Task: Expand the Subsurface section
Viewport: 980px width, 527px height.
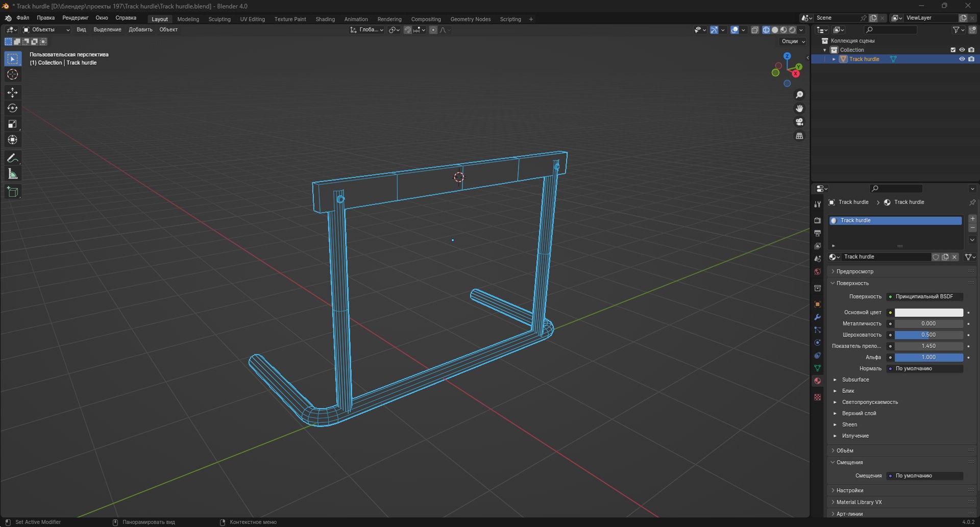Action: pyautogui.click(x=855, y=380)
